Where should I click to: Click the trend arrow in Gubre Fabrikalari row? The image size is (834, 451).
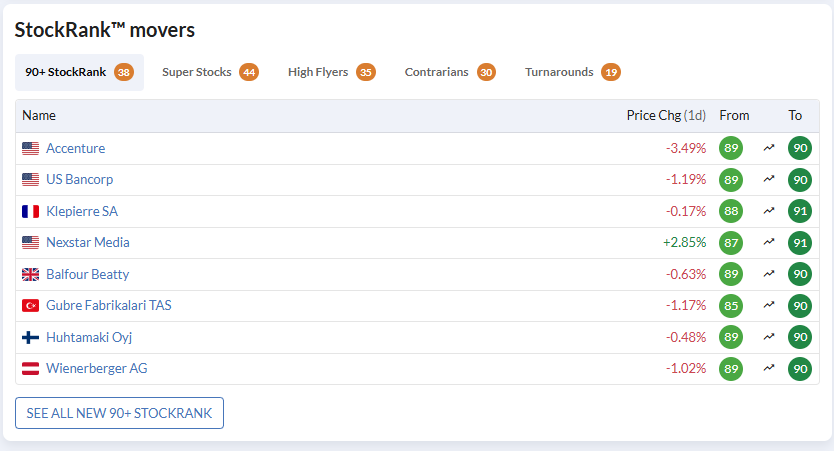click(x=769, y=305)
